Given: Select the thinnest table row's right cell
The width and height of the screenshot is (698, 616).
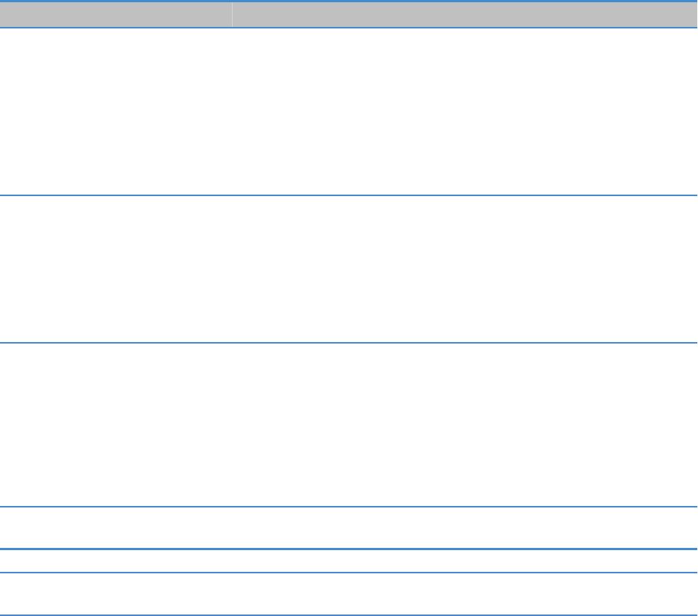Looking at the screenshot, I should point(465,561).
